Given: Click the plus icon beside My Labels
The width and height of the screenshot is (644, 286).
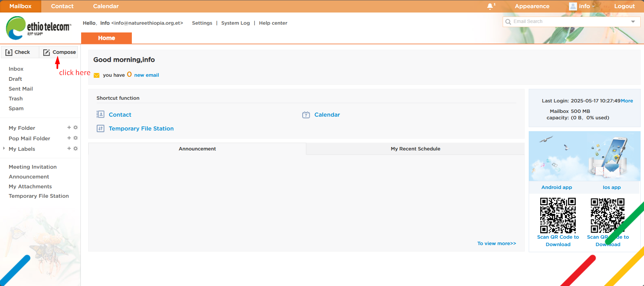Looking at the screenshot, I should (x=69, y=148).
